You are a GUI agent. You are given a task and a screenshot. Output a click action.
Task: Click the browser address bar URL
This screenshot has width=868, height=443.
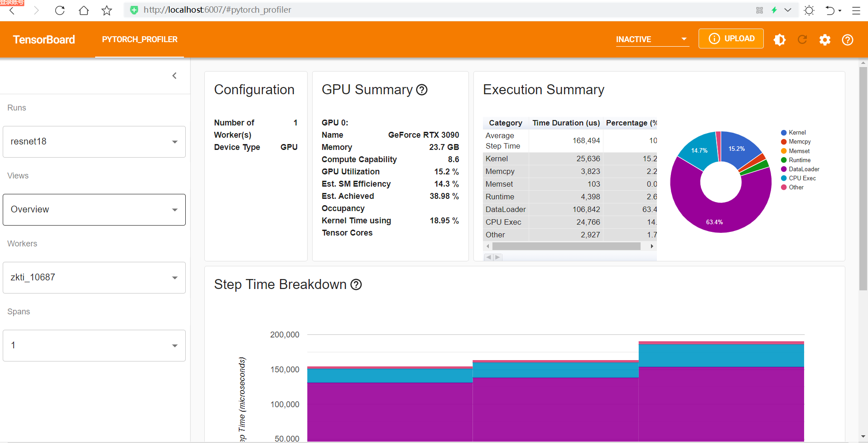pyautogui.click(x=217, y=10)
